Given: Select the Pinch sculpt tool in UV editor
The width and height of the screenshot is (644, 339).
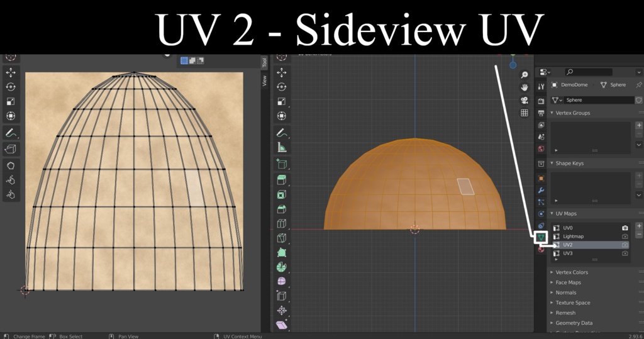Looking at the screenshot, I should click(11, 194).
